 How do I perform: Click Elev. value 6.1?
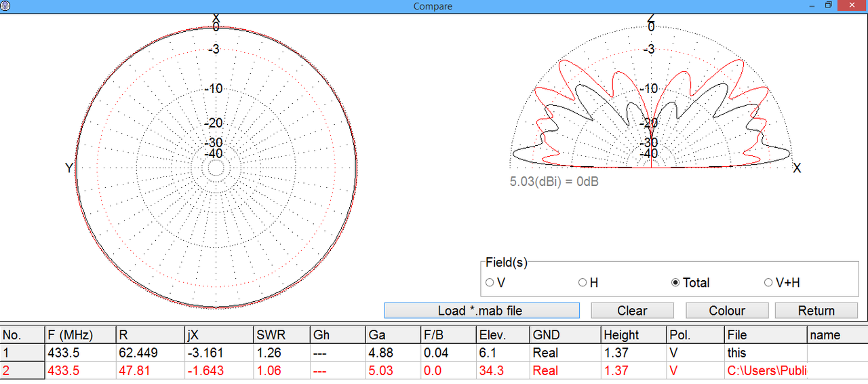pos(488,353)
